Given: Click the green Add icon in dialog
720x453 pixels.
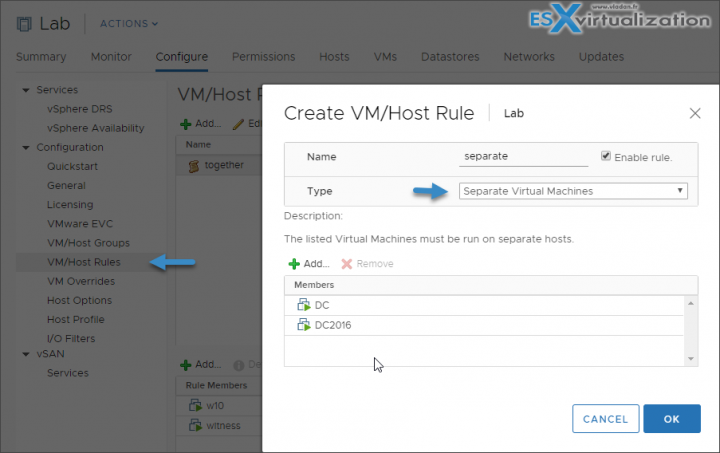Looking at the screenshot, I should 294,264.
